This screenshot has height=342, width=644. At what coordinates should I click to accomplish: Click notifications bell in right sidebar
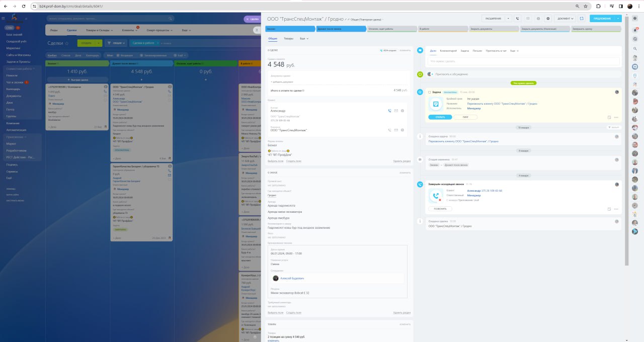click(x=635, y=31)
